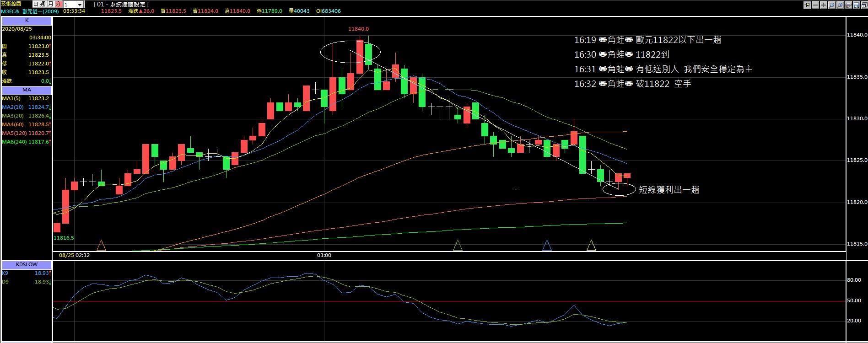Click the 漲跌▲26.0 readout in header
The width and height of the screenshot is (868, 343).
click(141, 11)
